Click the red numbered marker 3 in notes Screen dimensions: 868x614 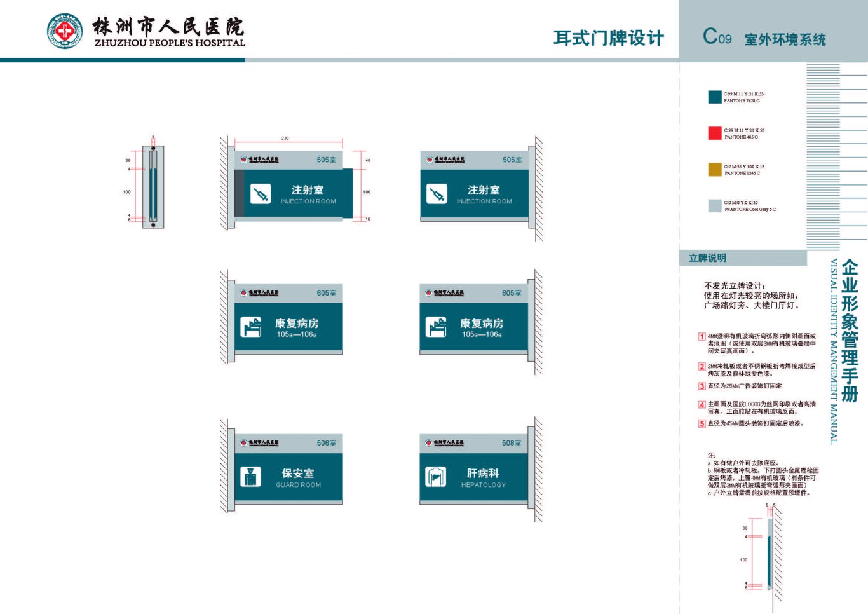click(x=702, y=386)
